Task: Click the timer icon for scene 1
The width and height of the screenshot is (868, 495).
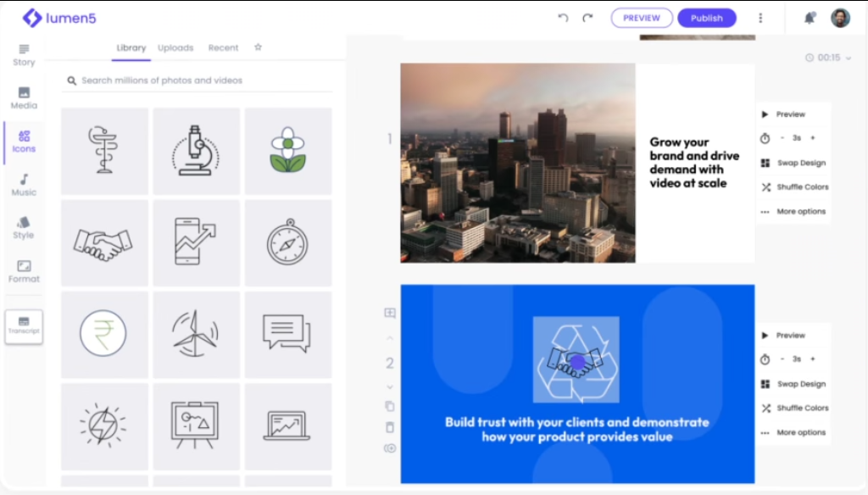Action: (765, 138)
